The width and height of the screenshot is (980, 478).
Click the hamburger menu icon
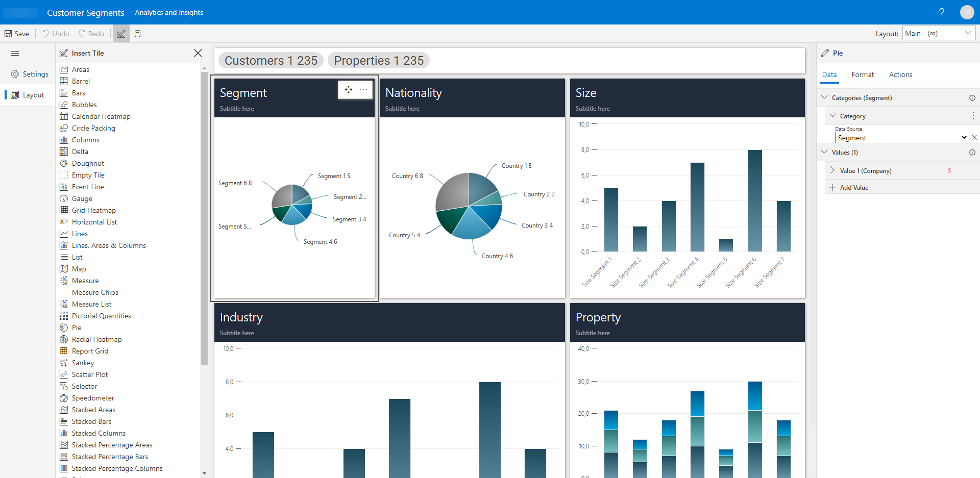(15, 53)
